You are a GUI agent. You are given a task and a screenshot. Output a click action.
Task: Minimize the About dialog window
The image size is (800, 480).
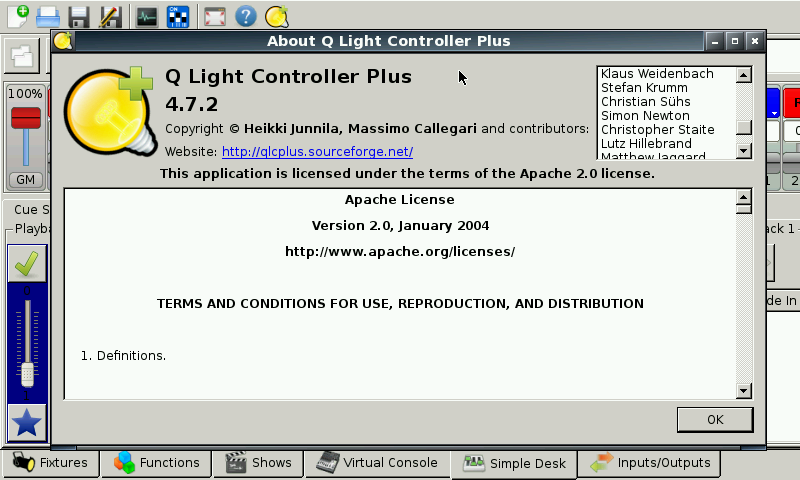point(715,41)
